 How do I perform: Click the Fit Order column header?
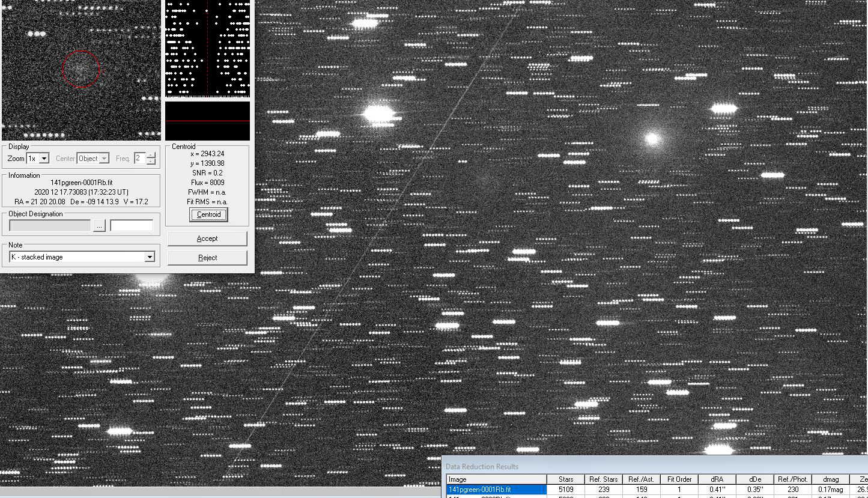[679, 479]
